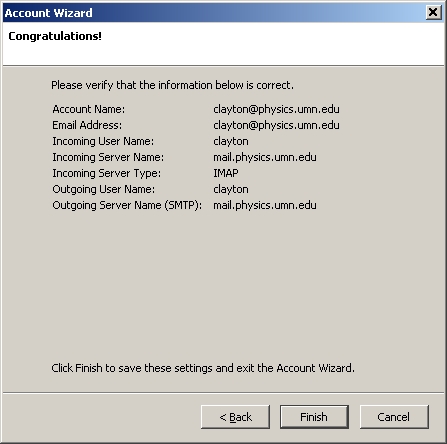Select the Incoming Server Name label
447x444 pixels.
(x=108, y=157)
